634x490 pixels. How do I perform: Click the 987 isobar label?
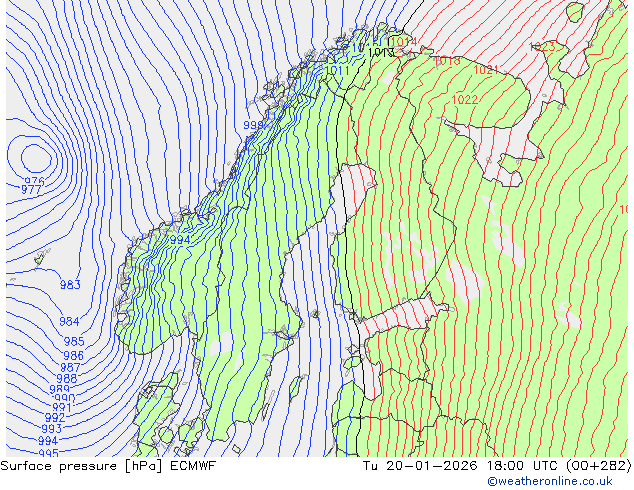click(x=70, y=367)
